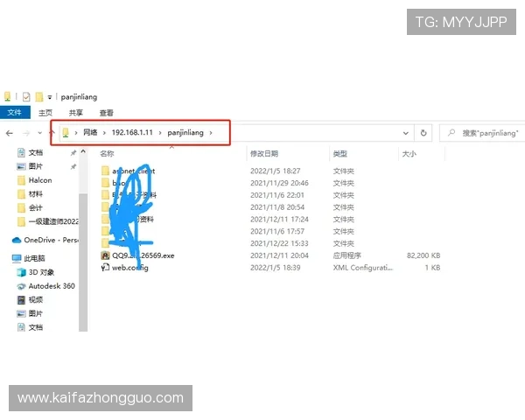525x420 pixels.
Task: Click the back navigation arrow
Action: point(10,133)
